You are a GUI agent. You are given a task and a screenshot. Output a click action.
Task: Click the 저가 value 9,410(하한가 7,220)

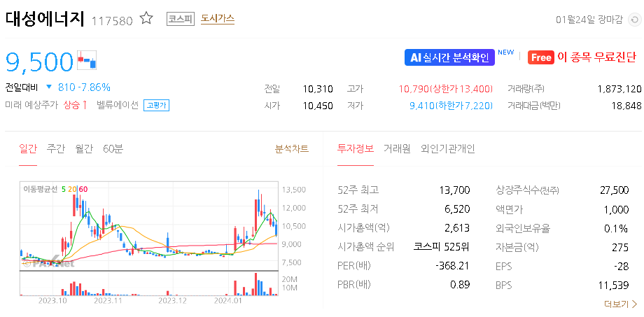coord(451,106)
